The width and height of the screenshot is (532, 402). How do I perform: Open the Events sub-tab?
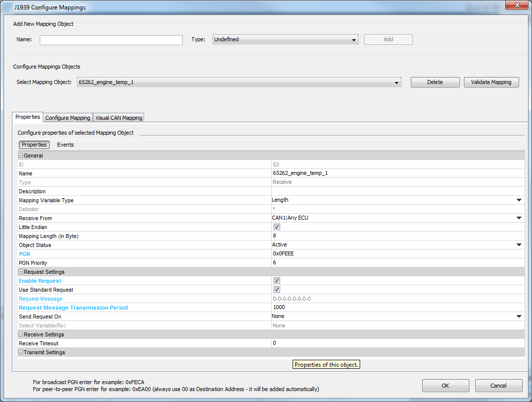click(65, 145)
